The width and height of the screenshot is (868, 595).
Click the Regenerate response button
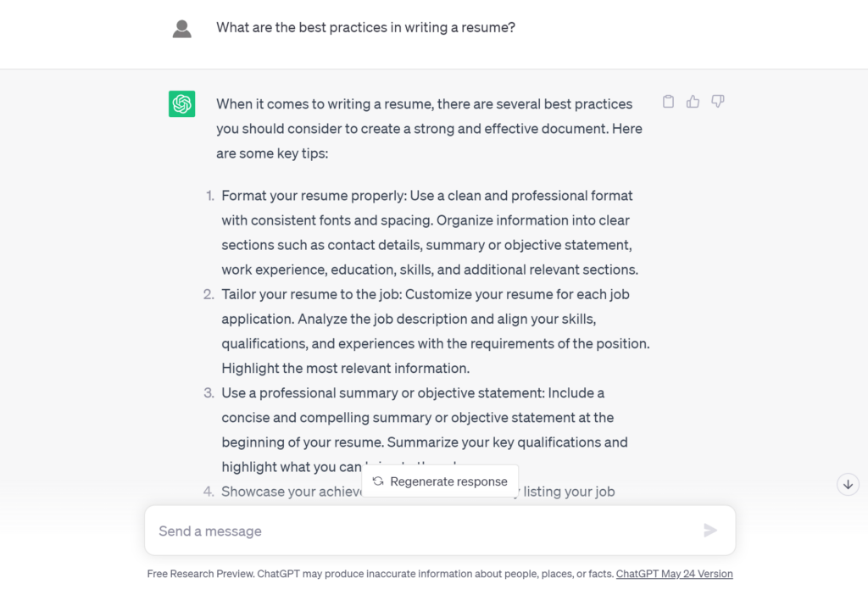440,481
